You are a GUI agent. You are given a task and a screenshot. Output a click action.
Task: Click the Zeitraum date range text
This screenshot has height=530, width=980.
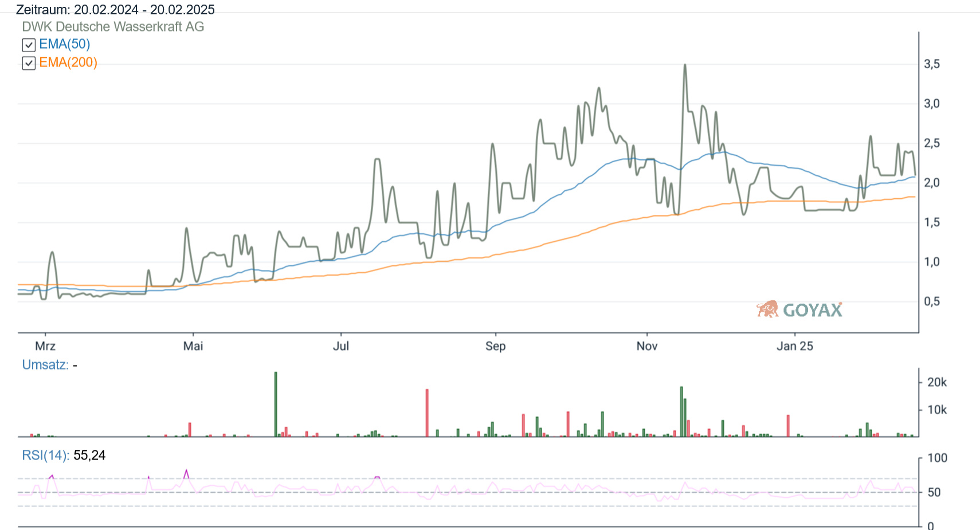coord(115,10)
